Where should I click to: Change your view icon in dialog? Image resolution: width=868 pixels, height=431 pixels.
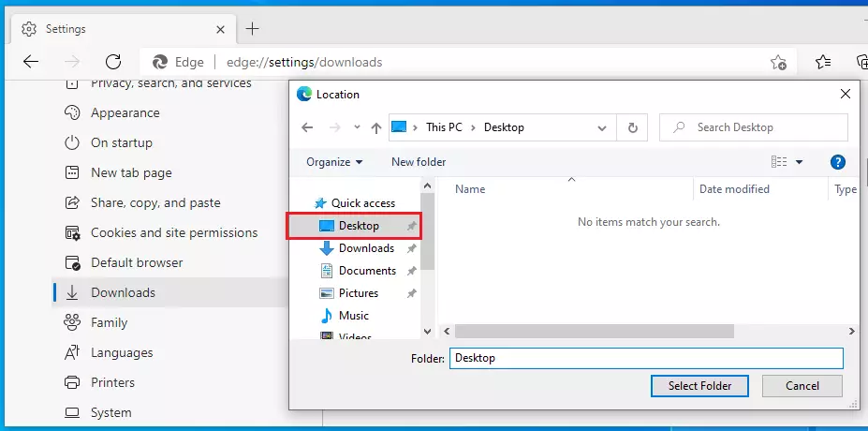coord(779,162)
